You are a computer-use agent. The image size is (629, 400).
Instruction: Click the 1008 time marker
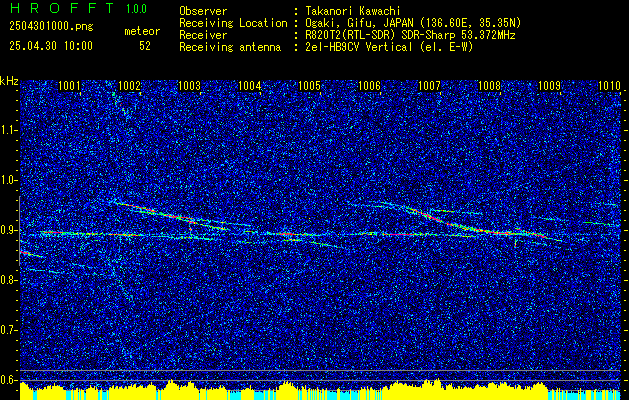(490, 86)
